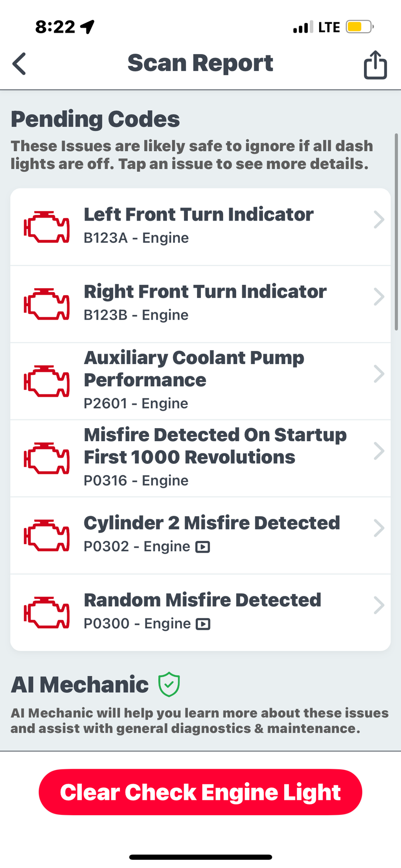Screen dimensions: 401x868
Task: Tap the share icon in header
Action: coord(375,65)
